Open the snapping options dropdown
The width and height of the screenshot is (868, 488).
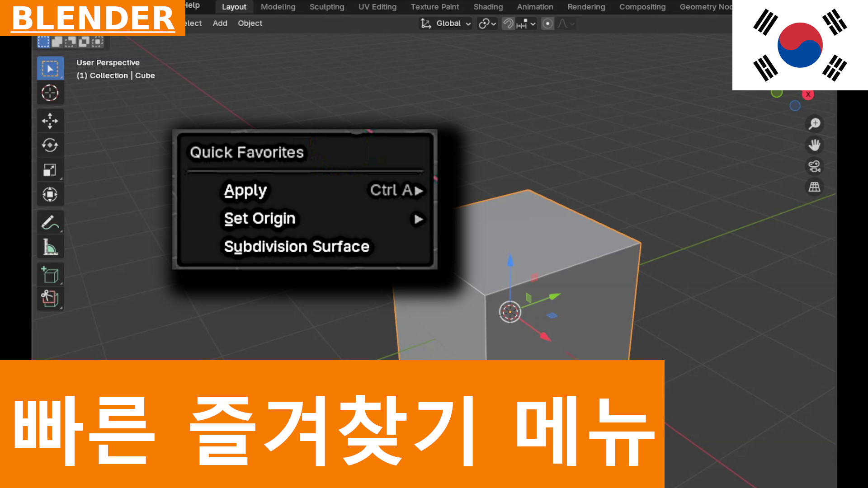coord(526,23)
